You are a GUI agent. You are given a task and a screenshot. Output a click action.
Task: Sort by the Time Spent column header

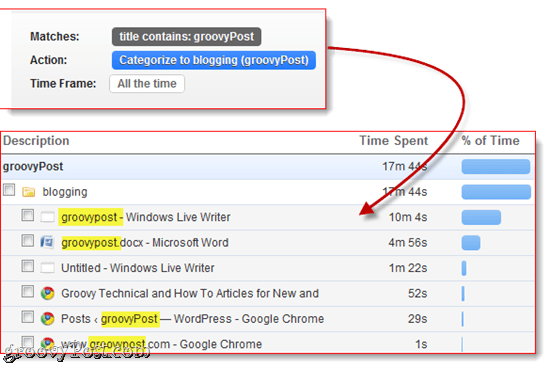[394, 141]
